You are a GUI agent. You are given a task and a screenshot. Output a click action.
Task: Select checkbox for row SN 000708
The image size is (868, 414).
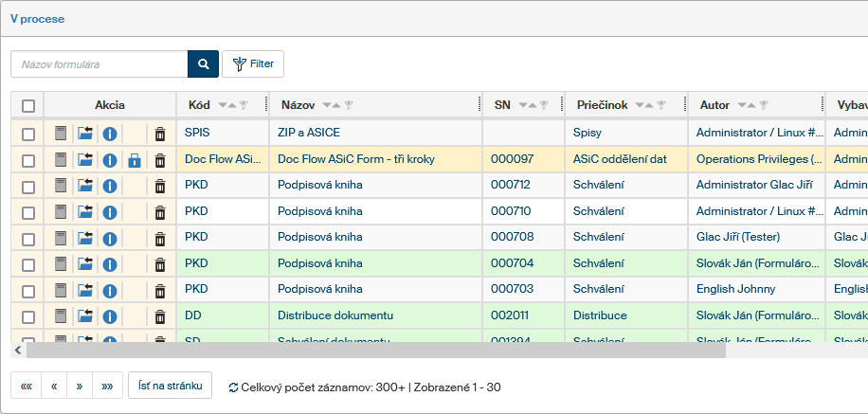pyautogui.click(x=28, y=238)
